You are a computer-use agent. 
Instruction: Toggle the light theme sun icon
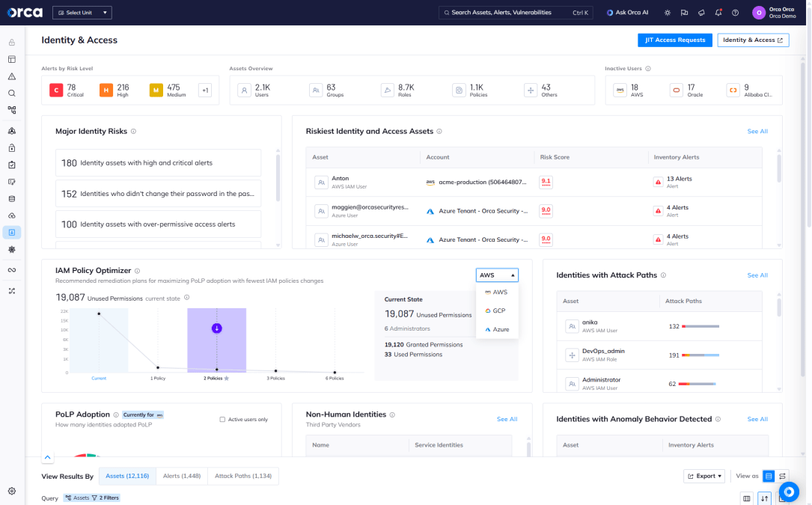tap(668, 13)
